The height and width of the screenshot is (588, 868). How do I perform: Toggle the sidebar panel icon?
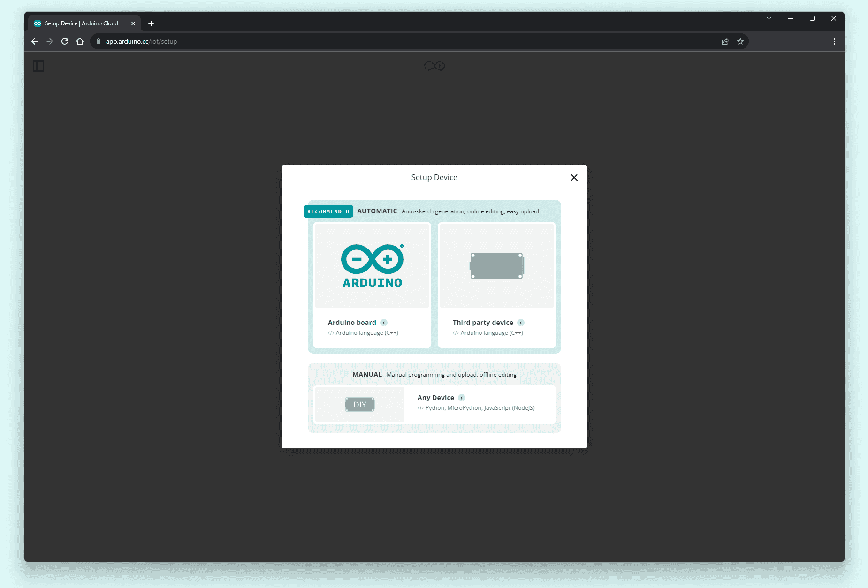pos(39,66)
